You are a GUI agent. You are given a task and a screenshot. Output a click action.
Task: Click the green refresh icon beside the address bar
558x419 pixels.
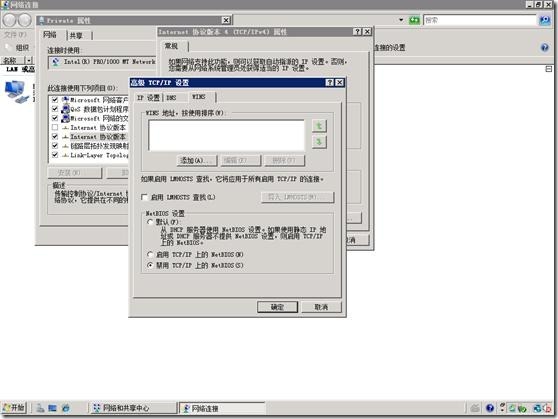coord(414,20)
